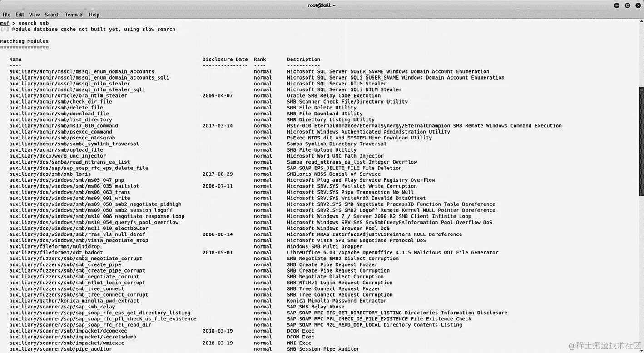644x353 pixels.
Task: Select auxiliary/scanner/sap/sap_smb_relay module name
Action: (62, 307)
